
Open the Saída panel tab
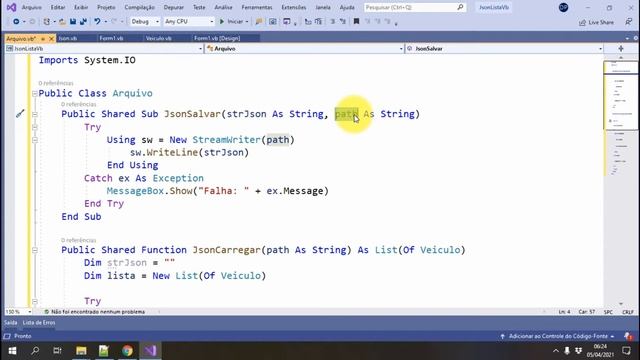coord(11,322)
